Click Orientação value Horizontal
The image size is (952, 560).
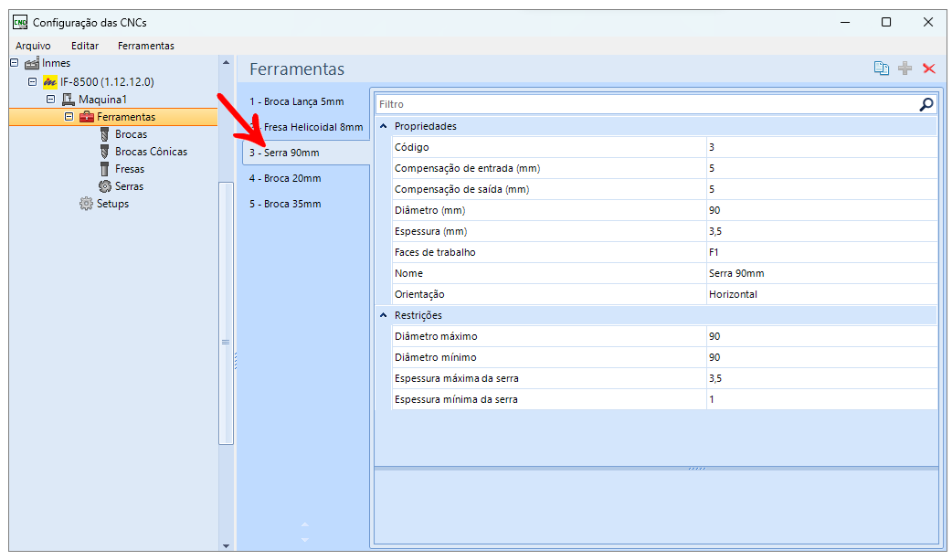point(821,294)
